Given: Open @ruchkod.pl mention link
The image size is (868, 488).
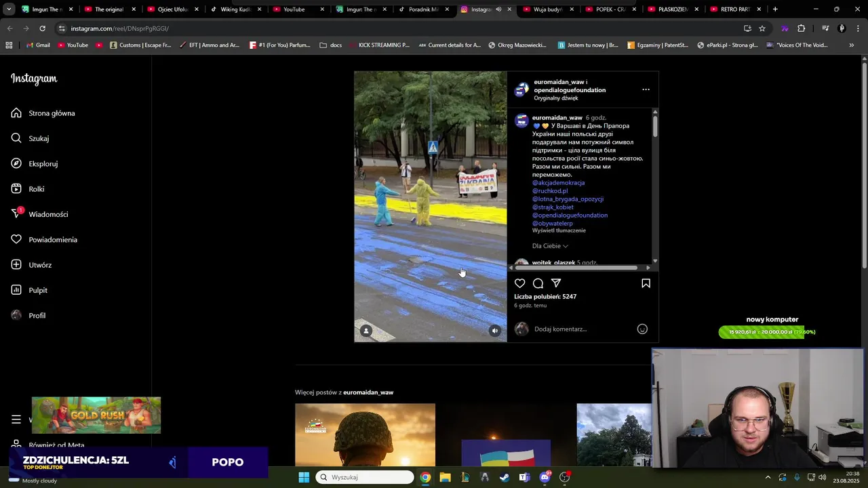Looking at the screenshot, I should (x=550, y=191).
